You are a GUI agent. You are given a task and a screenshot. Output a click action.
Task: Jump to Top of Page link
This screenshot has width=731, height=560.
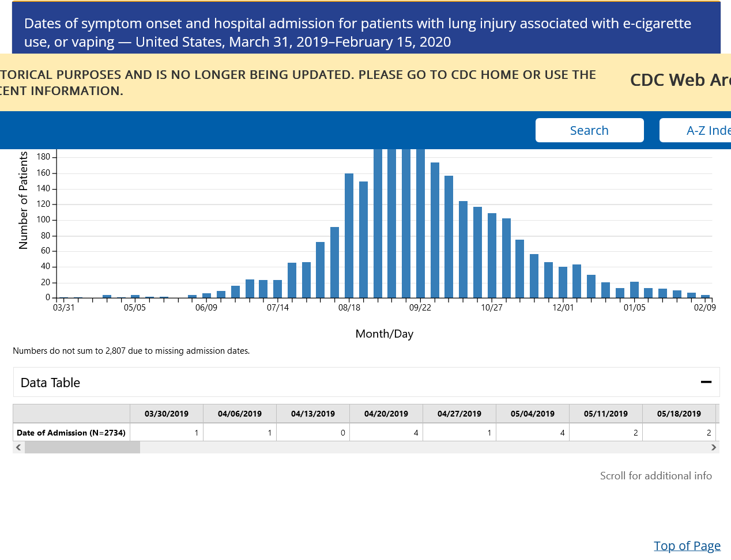687,546
